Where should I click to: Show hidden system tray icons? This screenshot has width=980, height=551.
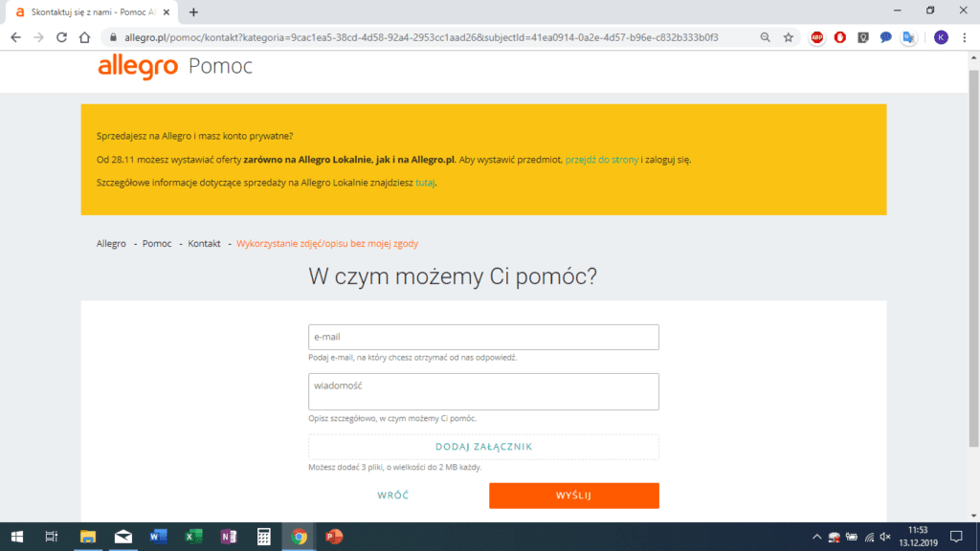pos(816,537)
